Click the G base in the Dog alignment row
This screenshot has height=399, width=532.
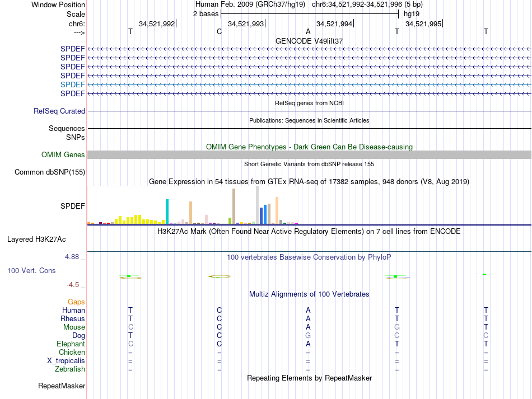[308, 336]
